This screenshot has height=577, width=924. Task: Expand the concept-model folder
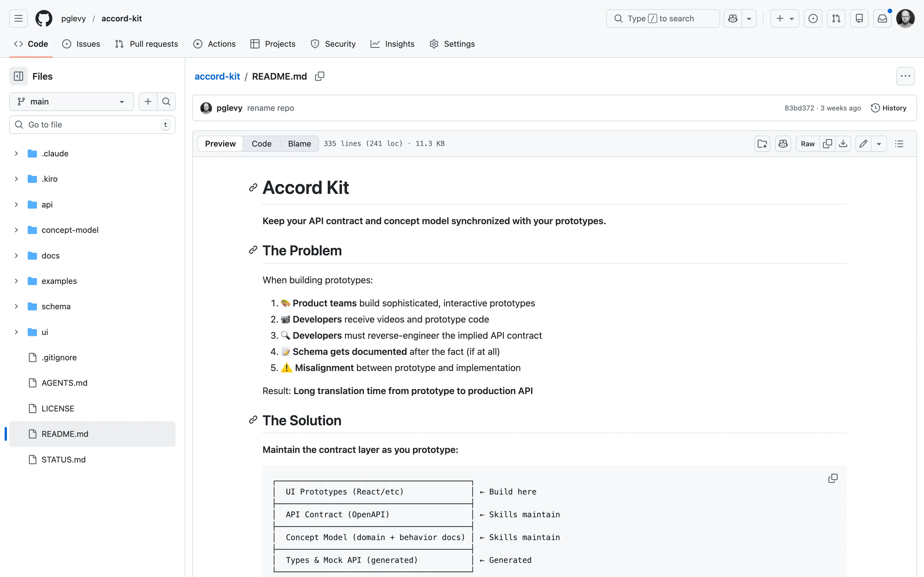(16, 230)
